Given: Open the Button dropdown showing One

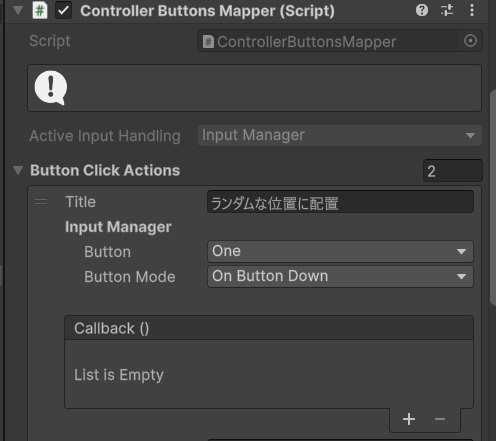Looking at the screenshot, I should 340,251.
